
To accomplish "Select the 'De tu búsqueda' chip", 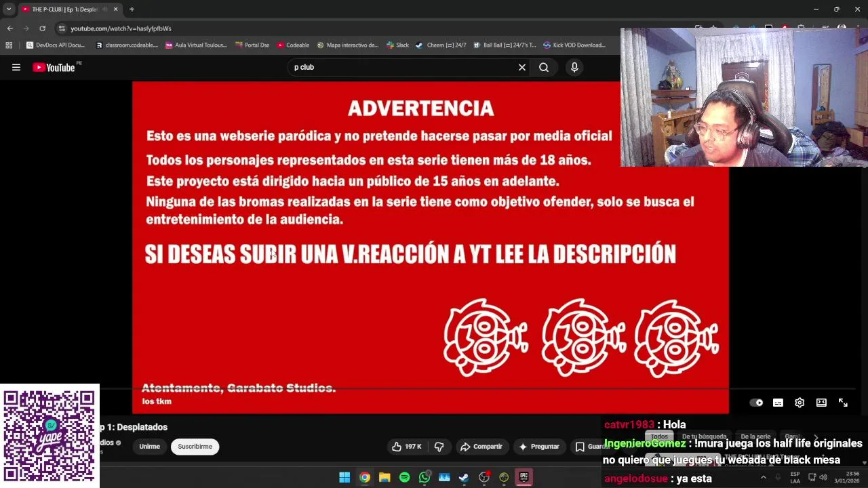I will [x=705, y=436].
